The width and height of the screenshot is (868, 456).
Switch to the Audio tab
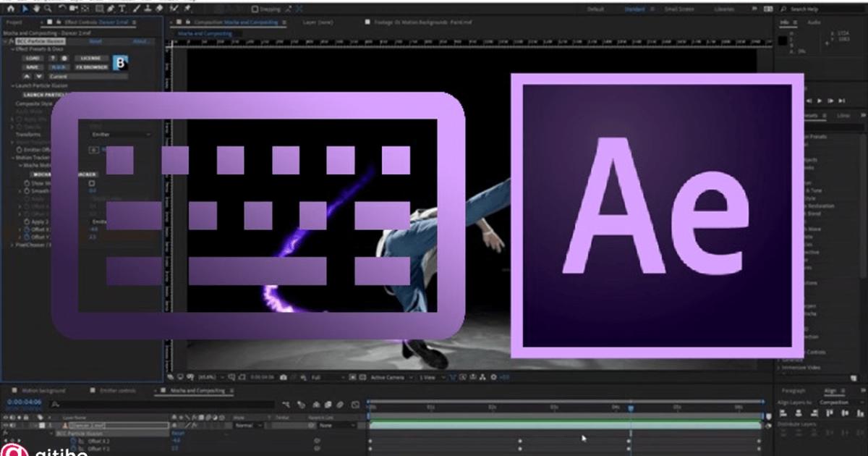click(814, 22)
